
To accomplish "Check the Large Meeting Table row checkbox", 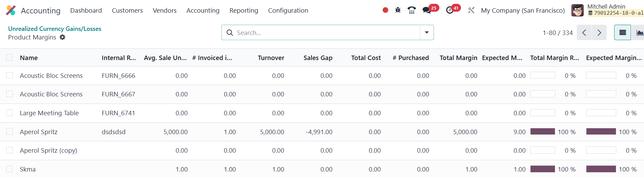I will (10, 113).
